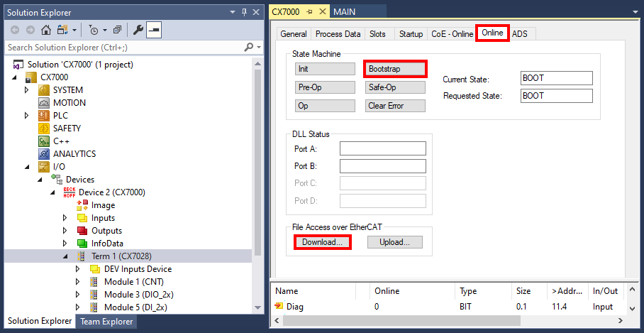Open the Process Data tab

click(x=338, y=34)
